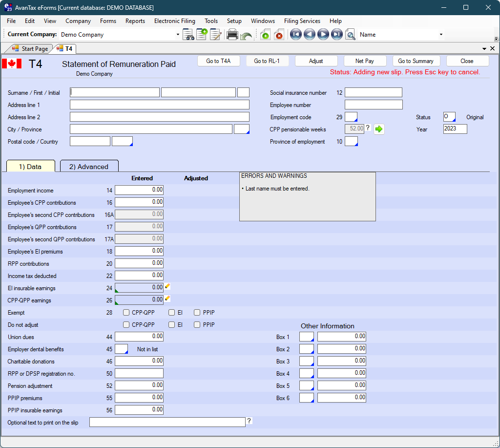This screenshot has height=448, width=500.
Task: Click pencil icon next to EI insurable earnings
Action: (167, 287)
